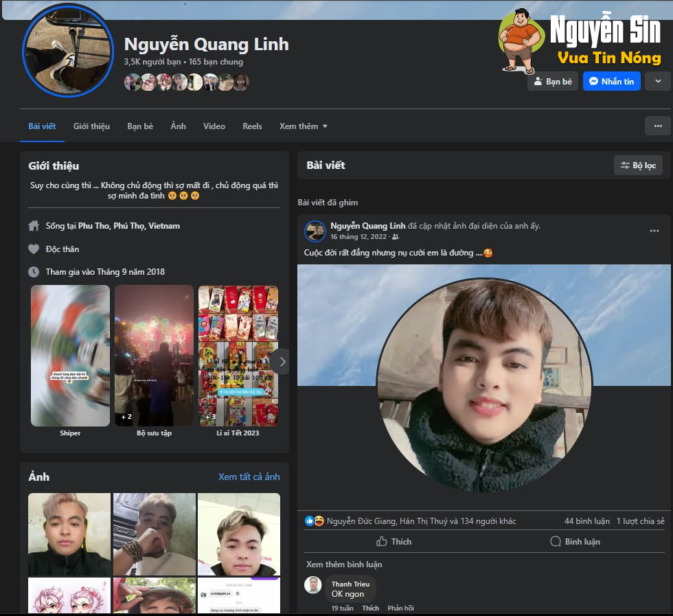
Task: Like the post with Thích button
Action: point(393,541)
